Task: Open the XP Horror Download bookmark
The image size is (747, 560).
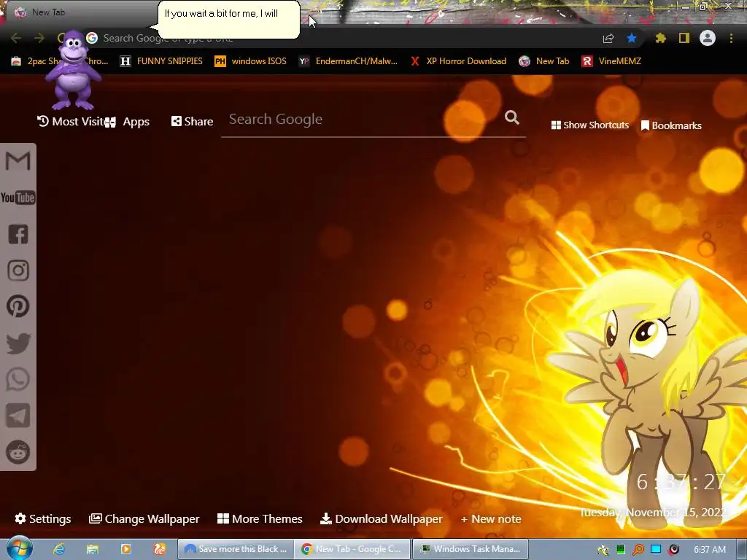Action: (x=458, y=61)
